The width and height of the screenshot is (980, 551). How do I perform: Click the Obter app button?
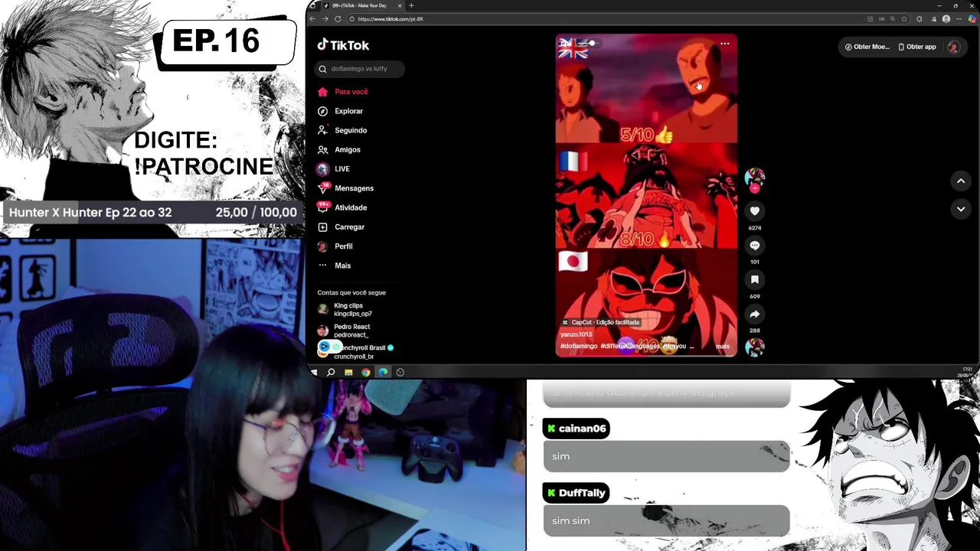tap(917, 47)
